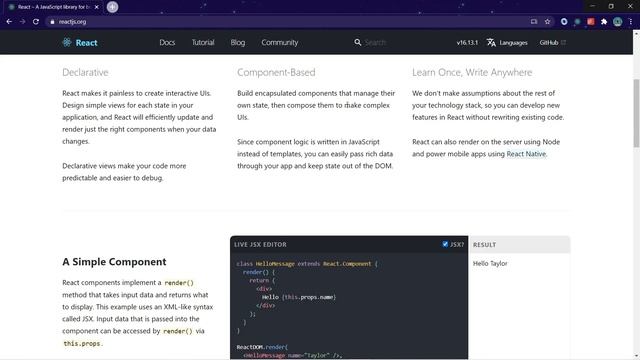Click the Declarative heading
640x360 pixels.
click(85, 72)
